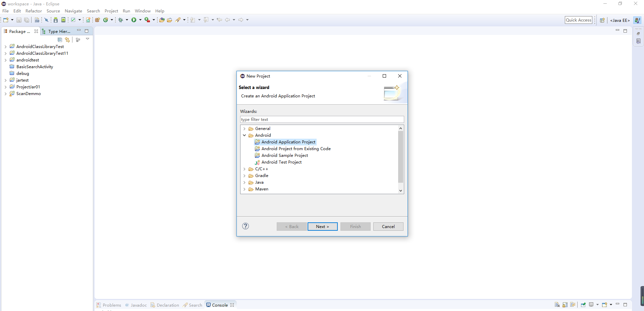Screen dimensions: 644x311
Task: Click the Last Edit Location icon
Action: pyautogui.click(x=219, y=20)
